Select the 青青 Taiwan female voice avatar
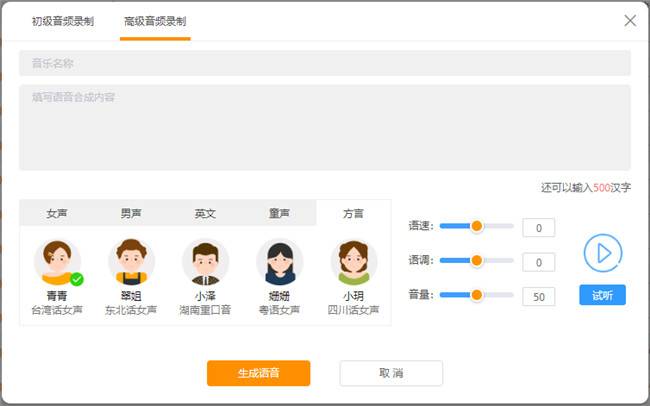 pos(57,262)
